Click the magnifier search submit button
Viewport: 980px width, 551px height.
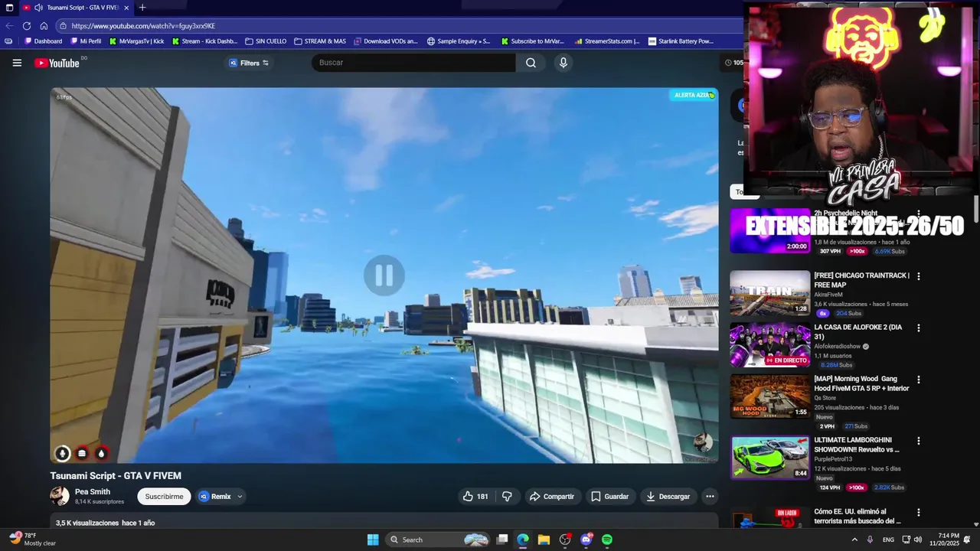[x=531, y=63]
